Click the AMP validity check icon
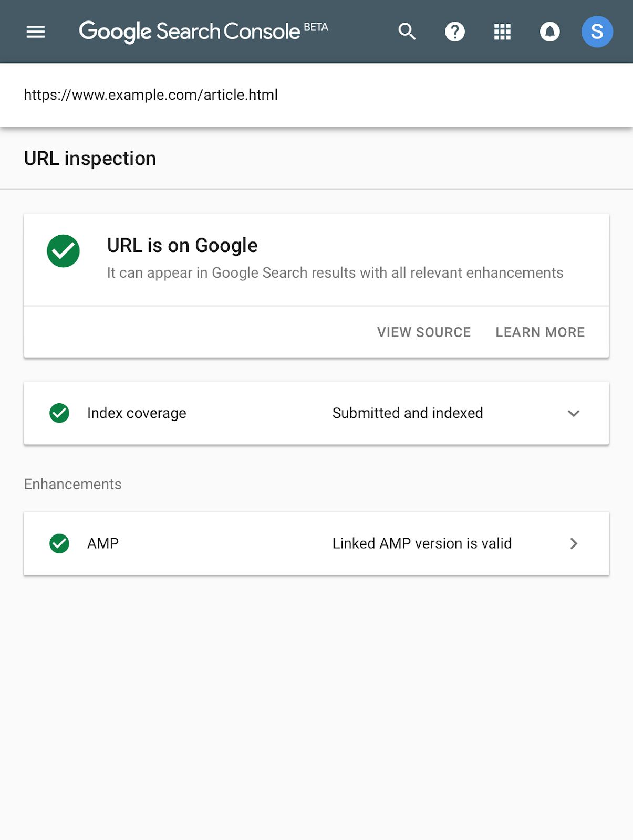The width and height of the screenshot is (633, 840). click(59, 543)
